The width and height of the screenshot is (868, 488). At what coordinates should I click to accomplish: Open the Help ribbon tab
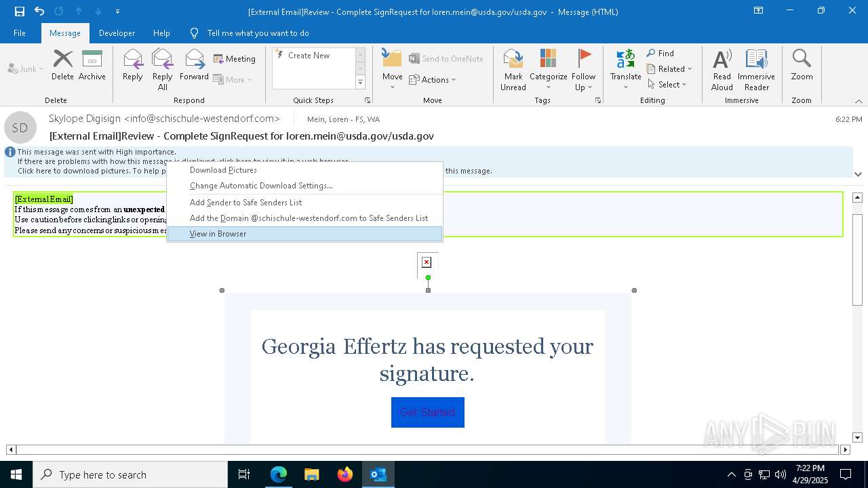pyautogui.click(x=161, y=33)
